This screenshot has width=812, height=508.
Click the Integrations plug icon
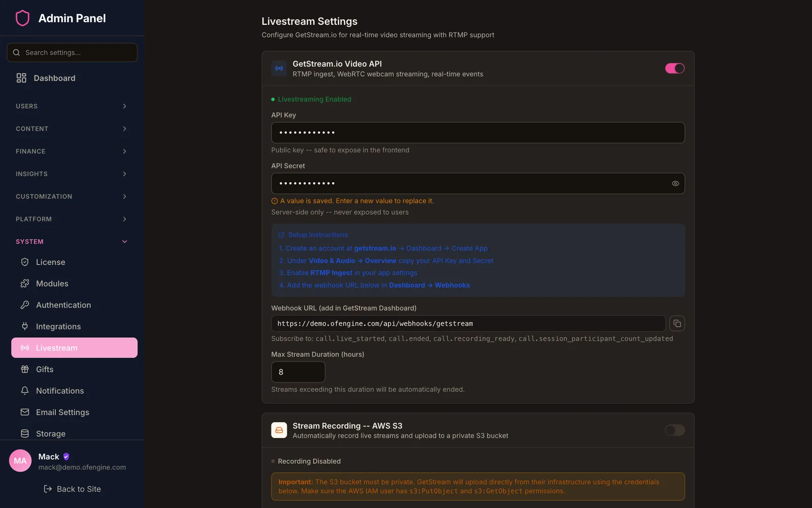[x=25, y=326]
